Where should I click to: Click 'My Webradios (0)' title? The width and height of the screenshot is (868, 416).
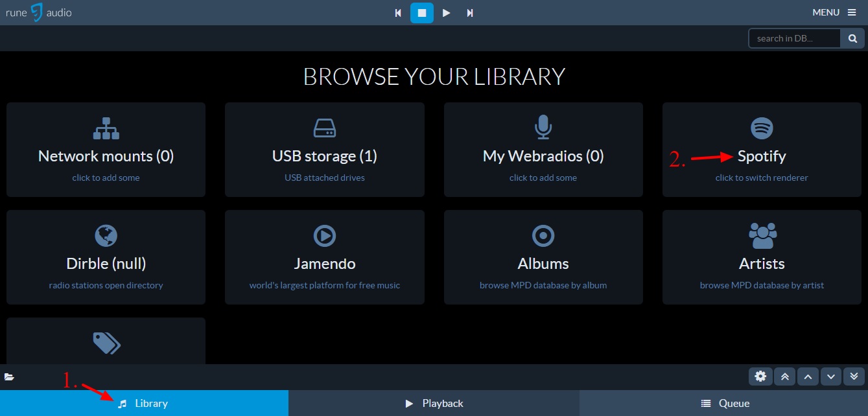(543, 156)
